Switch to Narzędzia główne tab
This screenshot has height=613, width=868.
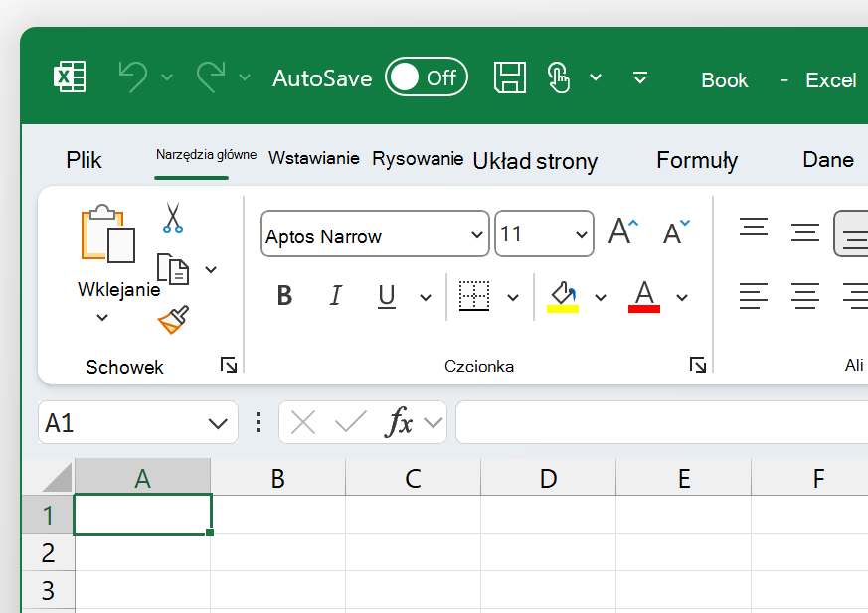[206, 154]
